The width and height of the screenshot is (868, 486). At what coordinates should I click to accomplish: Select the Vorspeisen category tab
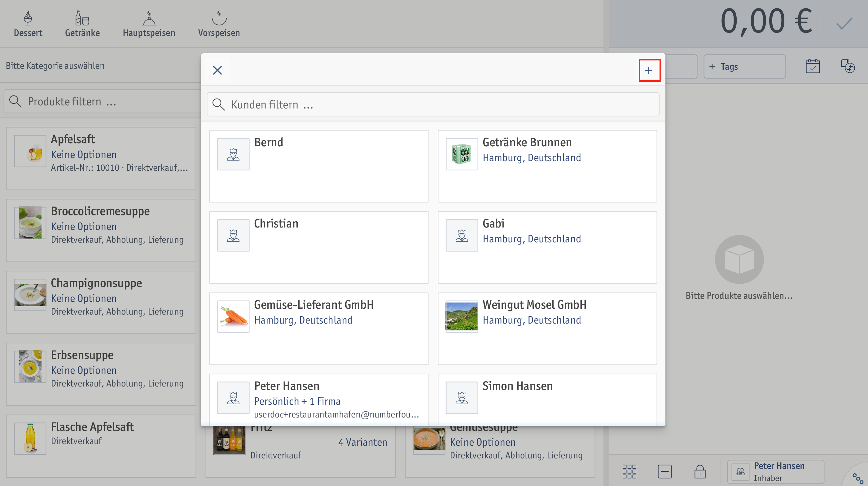click(218, 20)
